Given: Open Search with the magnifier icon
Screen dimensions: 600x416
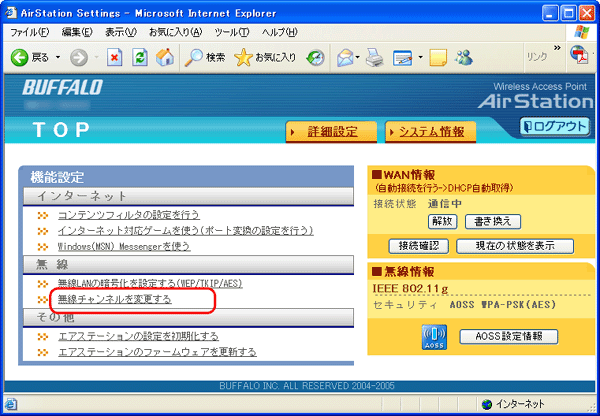Looking at the screenshot, I should coord(193,58).
